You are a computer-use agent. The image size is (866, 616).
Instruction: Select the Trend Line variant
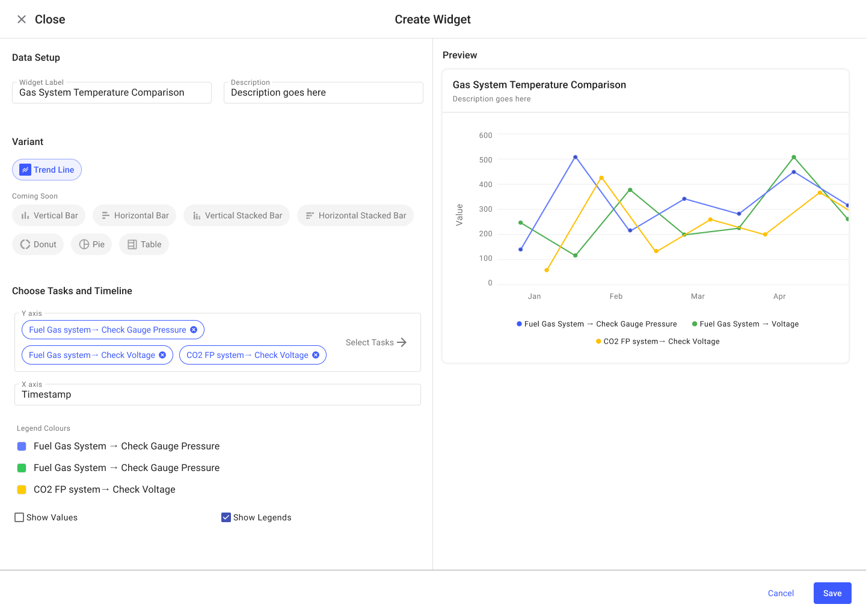pyautogui.click(x=47, y=170)
